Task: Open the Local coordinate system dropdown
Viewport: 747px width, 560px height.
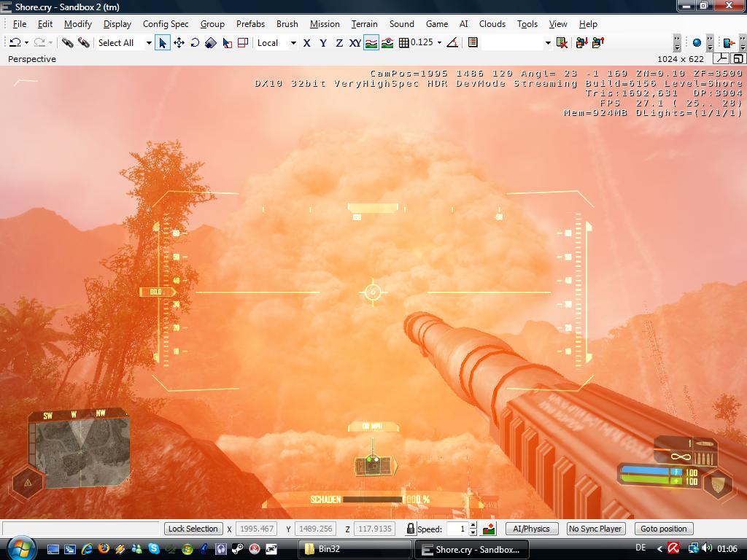Action: point(293,43)
